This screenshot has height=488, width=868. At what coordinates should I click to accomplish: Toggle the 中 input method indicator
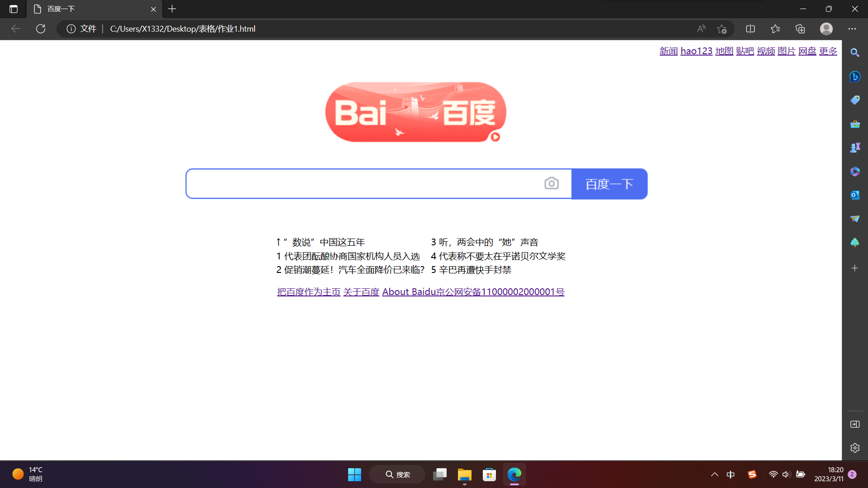(x=731, y=474)
